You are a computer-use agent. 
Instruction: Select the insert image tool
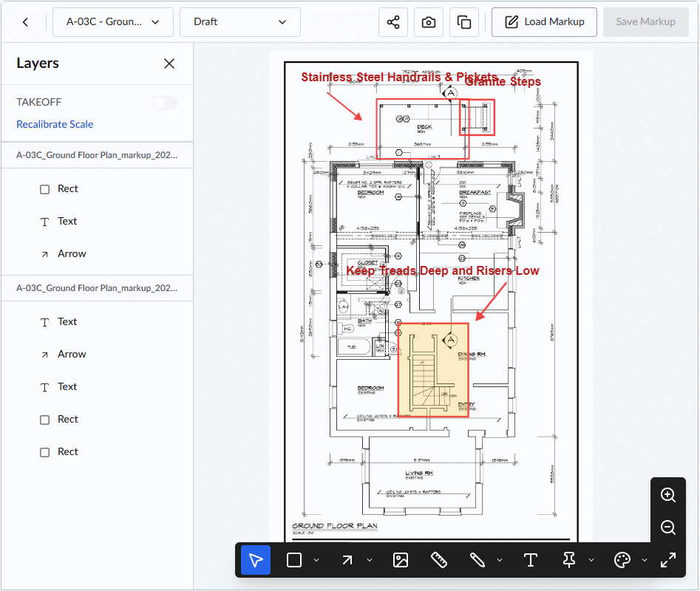tap(401, 560)
